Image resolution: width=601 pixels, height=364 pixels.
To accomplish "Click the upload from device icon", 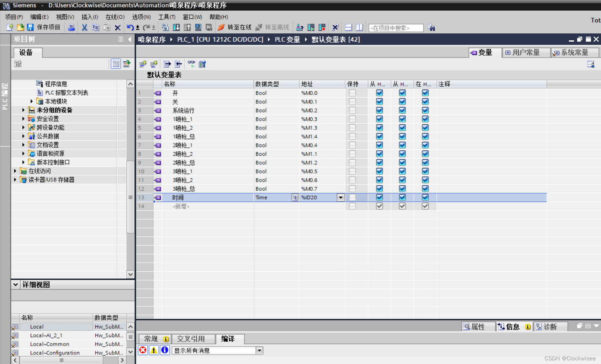I will (187, 27).
